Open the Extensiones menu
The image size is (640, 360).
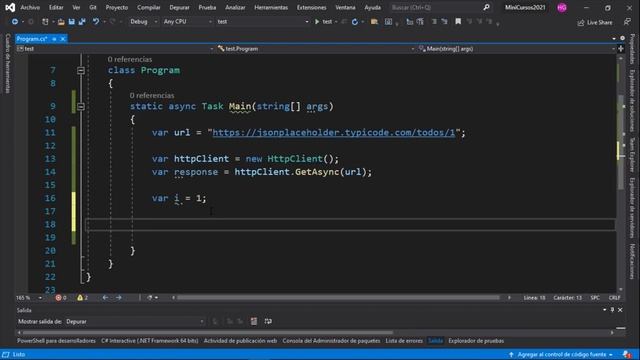(x=311, y=7)
